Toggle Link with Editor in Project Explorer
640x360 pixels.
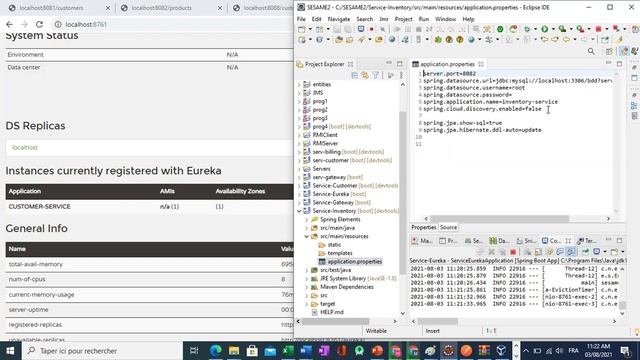365,75
